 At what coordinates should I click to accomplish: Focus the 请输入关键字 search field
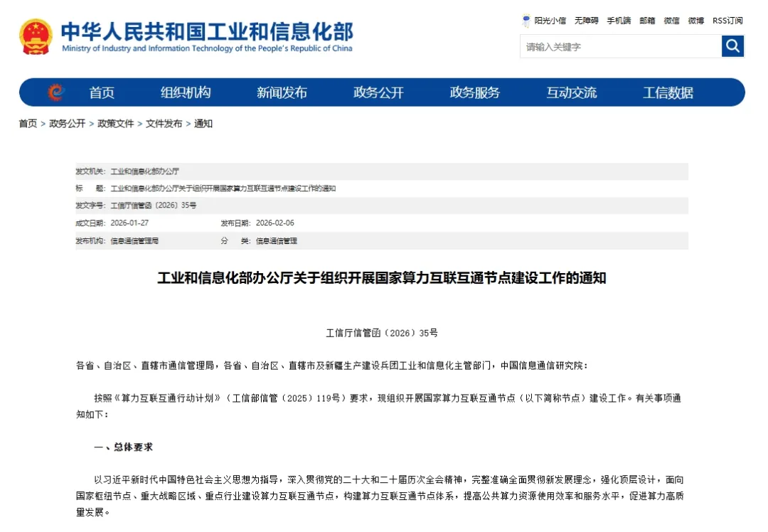coord(620,47)
